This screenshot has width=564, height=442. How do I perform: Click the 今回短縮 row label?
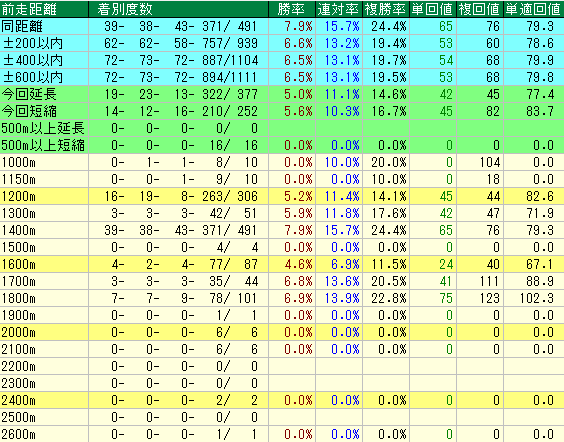tap(29, 111)
